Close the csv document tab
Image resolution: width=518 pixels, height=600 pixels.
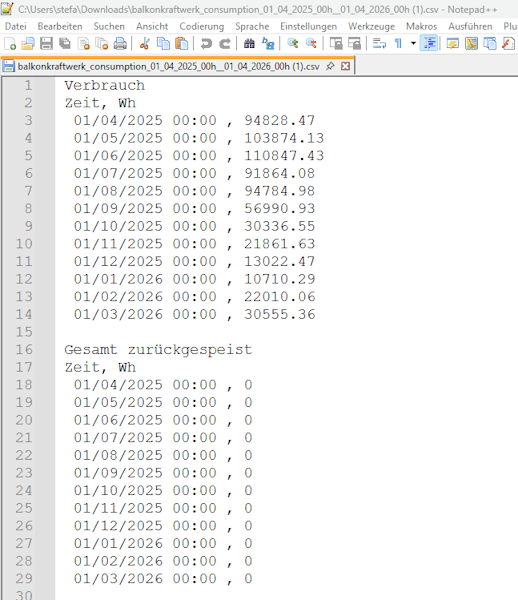[x=345, y=66]
